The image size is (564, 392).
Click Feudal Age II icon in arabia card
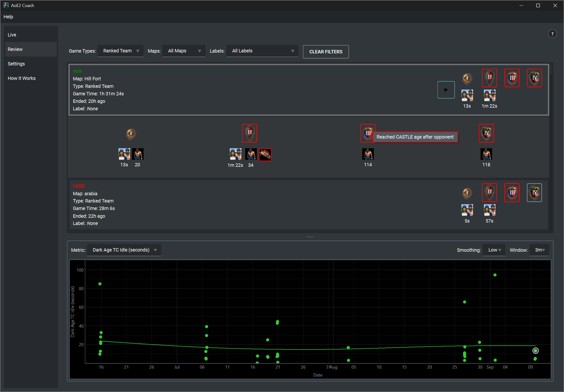[x=489, y=193]
